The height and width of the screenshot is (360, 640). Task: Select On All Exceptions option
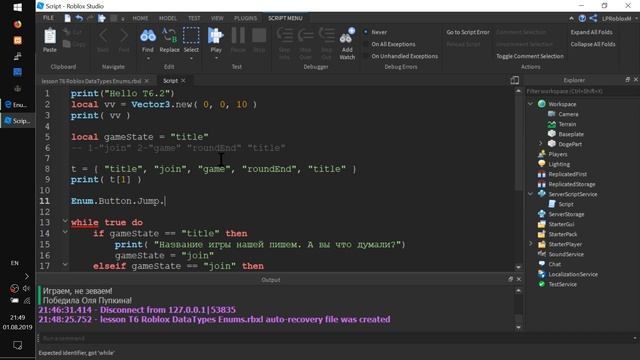click(x=389, y=44)
